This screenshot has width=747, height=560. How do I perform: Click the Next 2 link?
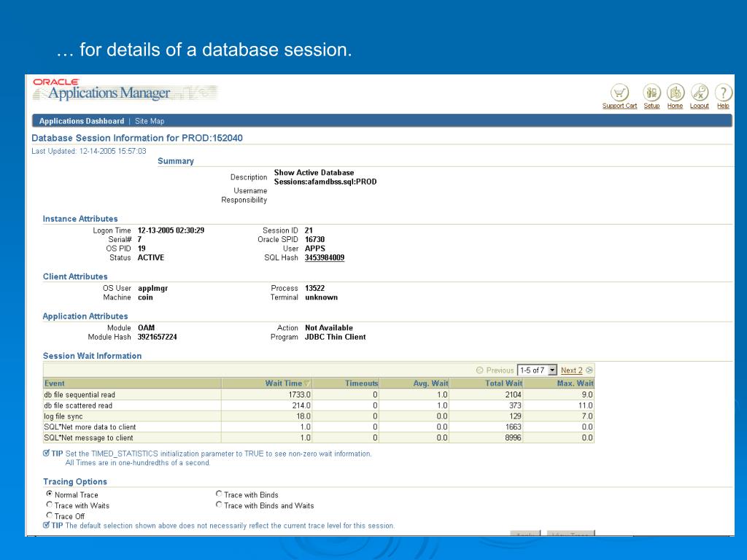[x=571, y=370]
